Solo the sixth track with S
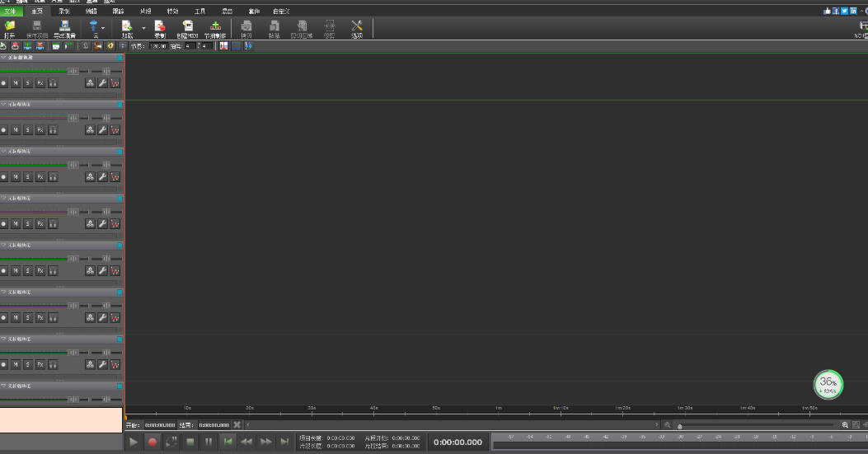 pyautogui.click(x=28, y=318)
